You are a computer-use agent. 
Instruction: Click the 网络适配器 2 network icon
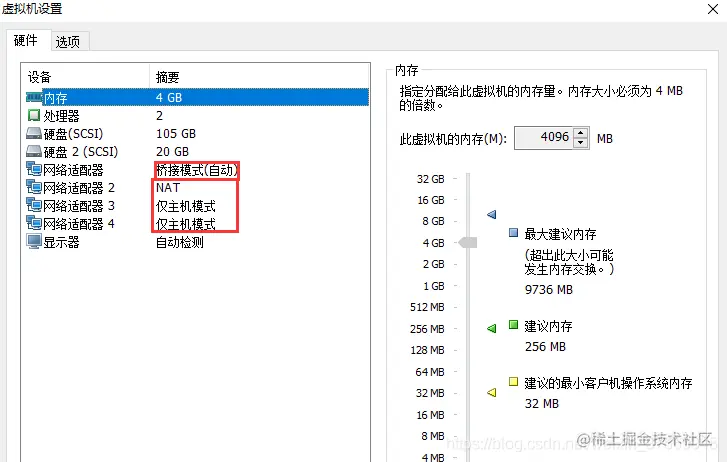pyautogui.click(x=34, y=187)
